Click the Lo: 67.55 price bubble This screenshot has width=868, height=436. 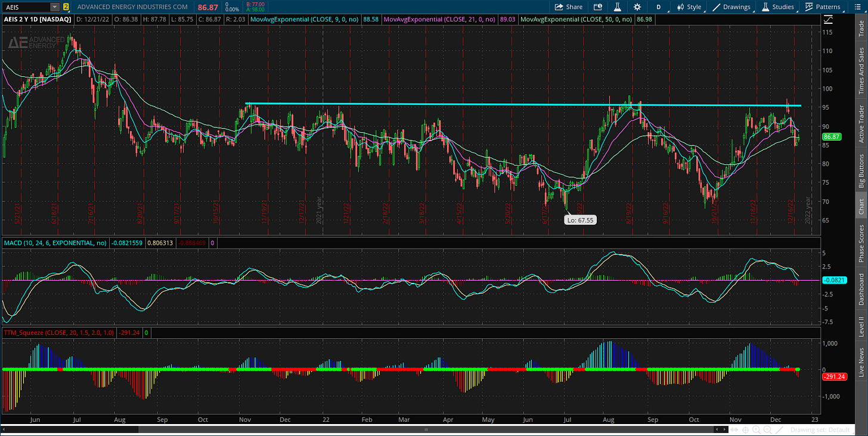(x=581, y=220)
